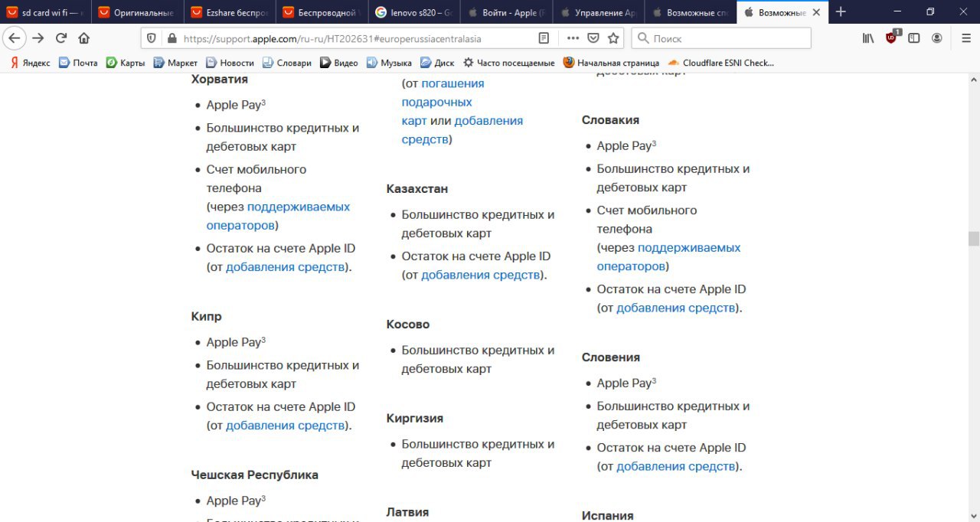The height and width of the screenshot is (522, 980).
Task: Open поддерживаемых операторов link under Хорватия
Action: point(278,216)
